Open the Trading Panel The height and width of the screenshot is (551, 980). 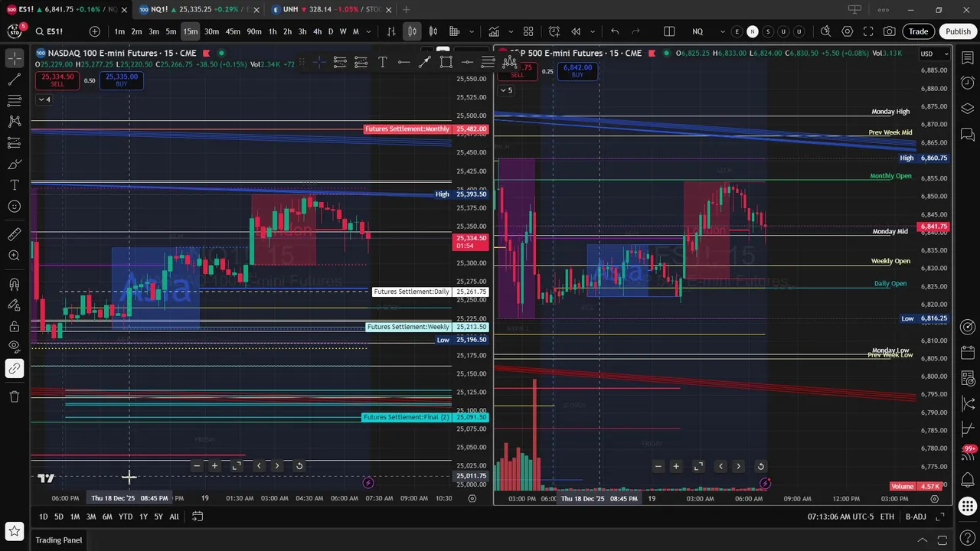tap(58, 540)
